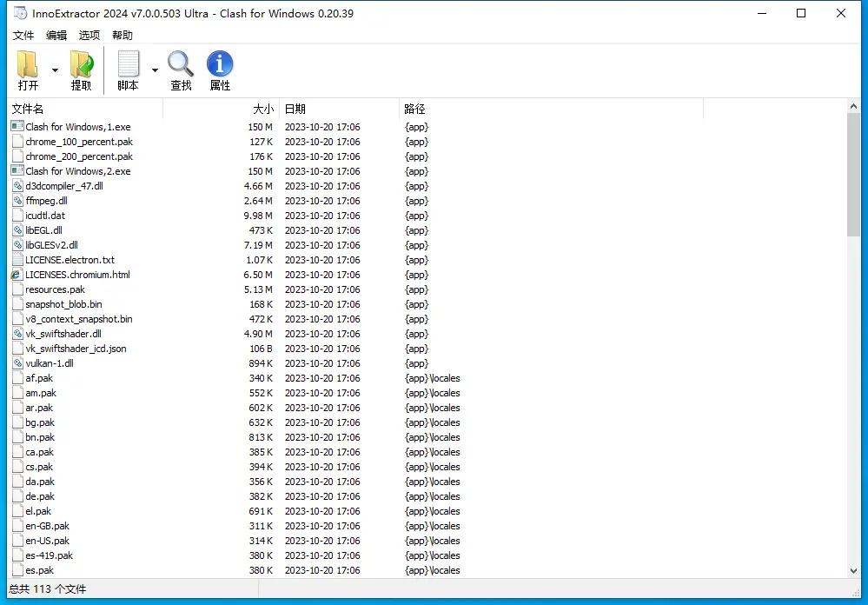868x605 pixels.
Task: Select the Clash for Windows,2.exe file icon
Action: pos(17,170)
